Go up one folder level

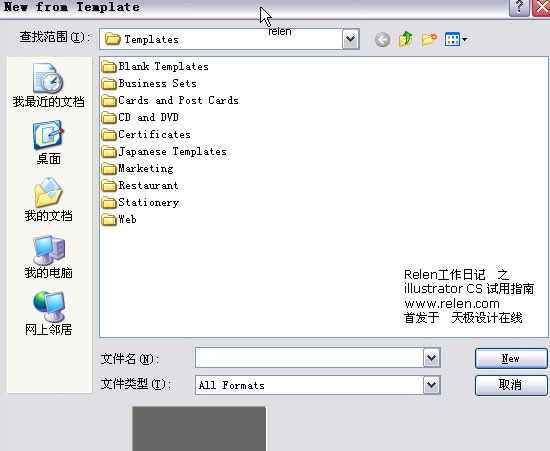(405, 39)
